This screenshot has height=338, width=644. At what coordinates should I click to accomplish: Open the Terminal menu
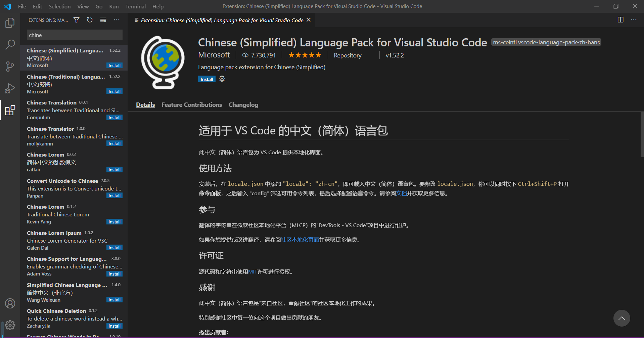coord(135,6)
